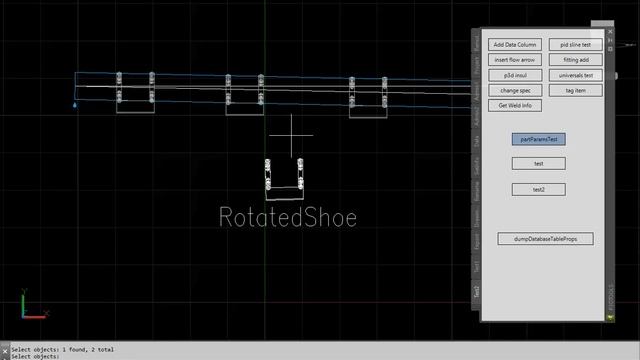Click the command line 'Select objects:' prompt
Image resolution: width=640 pixels, height=360 pixels.
click(35, 356)
